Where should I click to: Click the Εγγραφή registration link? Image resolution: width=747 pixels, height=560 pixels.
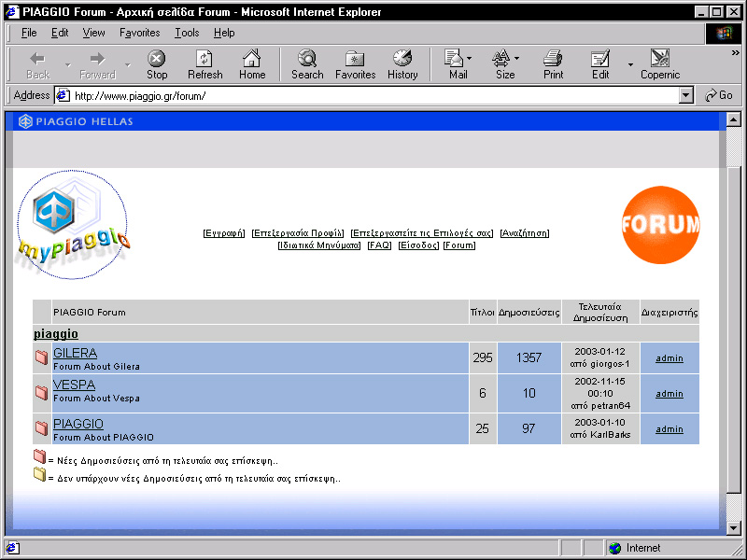224,232
